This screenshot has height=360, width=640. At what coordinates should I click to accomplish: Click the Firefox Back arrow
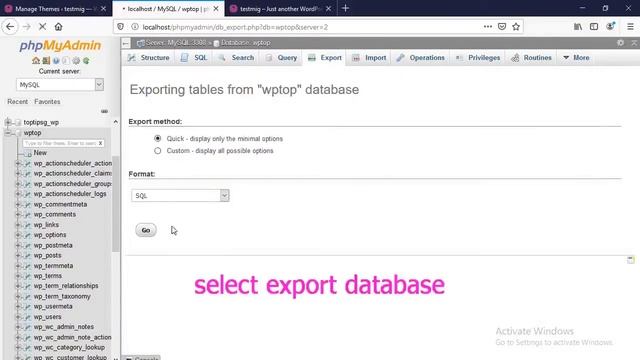tap(10, 27)
